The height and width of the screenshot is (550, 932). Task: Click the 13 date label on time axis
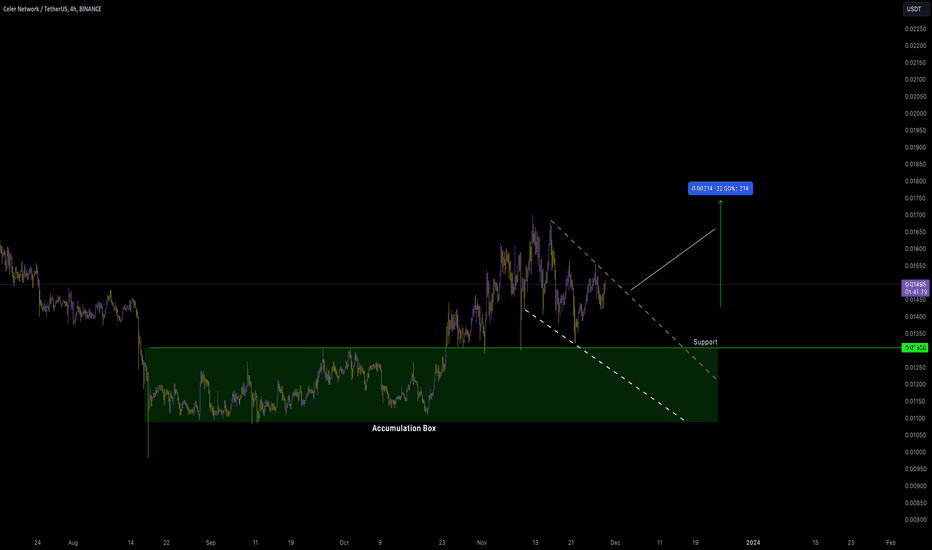[x=535, y=543]
